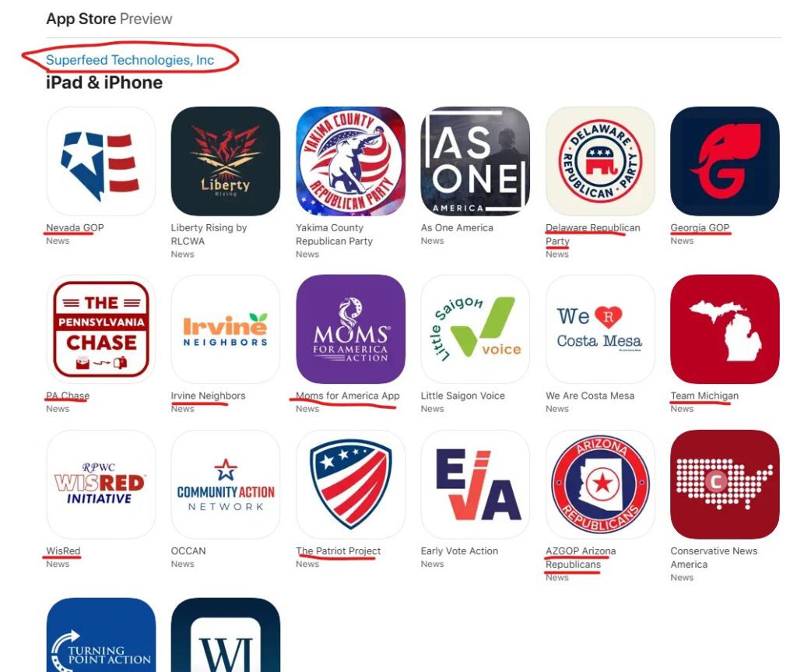Click the Liberty Rising phoenix app icon

[226, 160]
